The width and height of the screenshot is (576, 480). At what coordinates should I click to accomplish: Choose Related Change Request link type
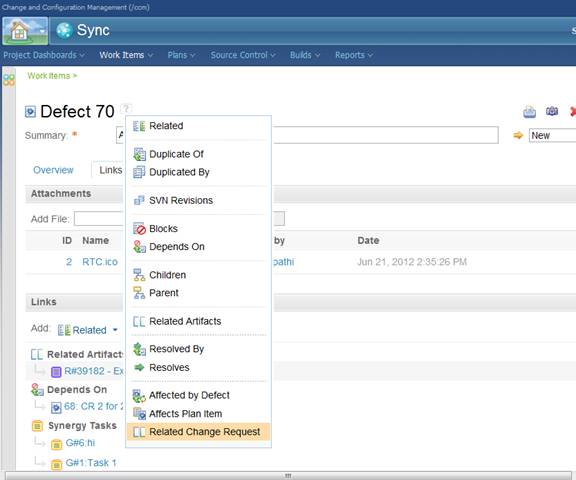coord(198,432)
